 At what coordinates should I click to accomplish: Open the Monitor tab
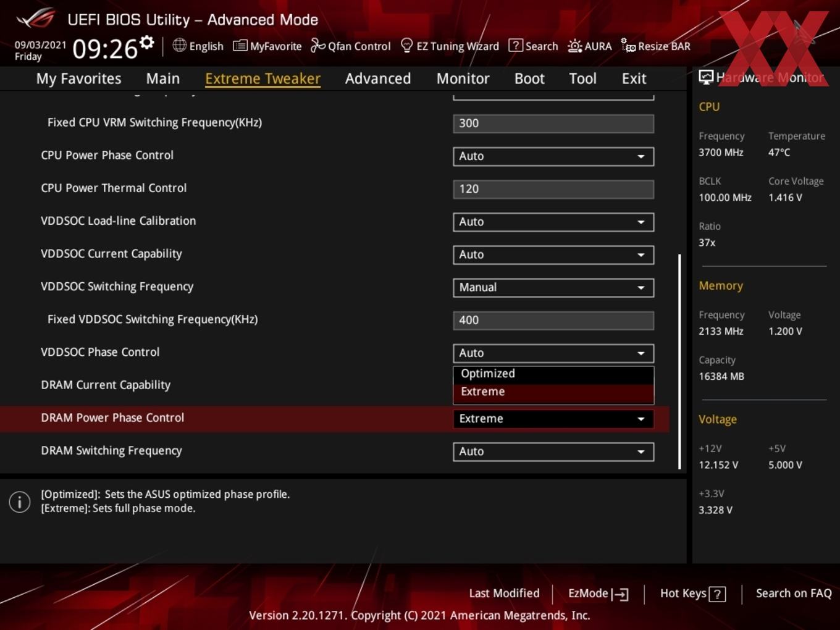(x=463, y=78)
